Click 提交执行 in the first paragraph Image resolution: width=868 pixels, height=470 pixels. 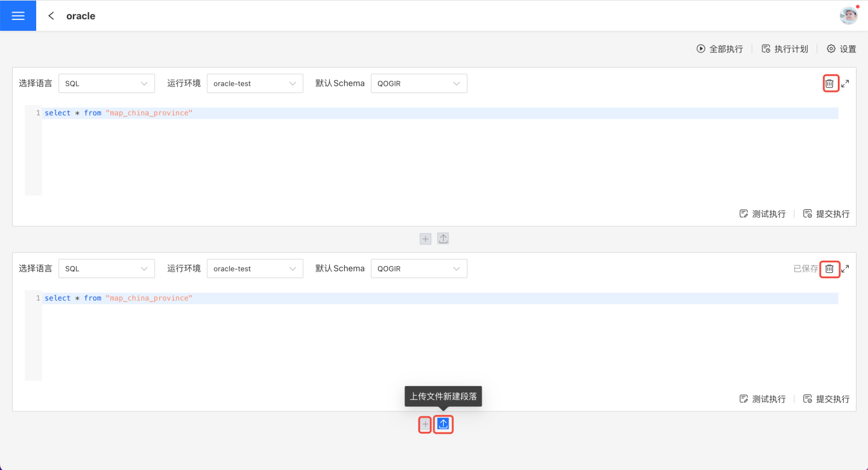[x=826, y=214]
